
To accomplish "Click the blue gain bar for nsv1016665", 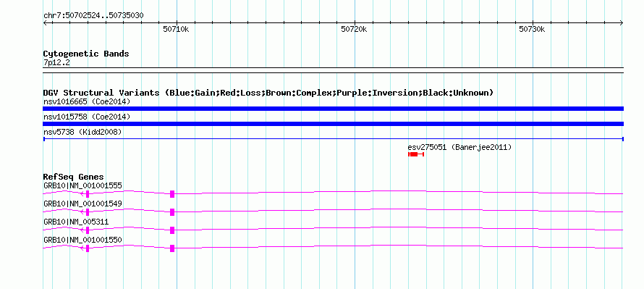I will point(333,109).
